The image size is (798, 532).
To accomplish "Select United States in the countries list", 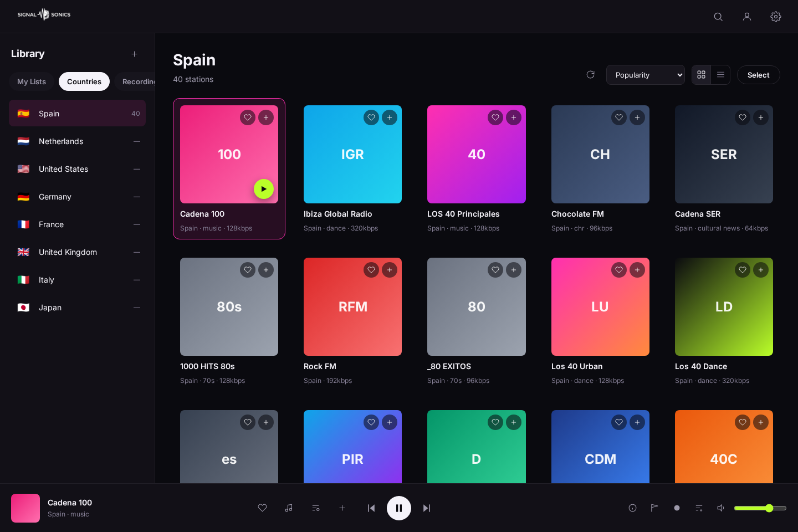I will point(77,169).
